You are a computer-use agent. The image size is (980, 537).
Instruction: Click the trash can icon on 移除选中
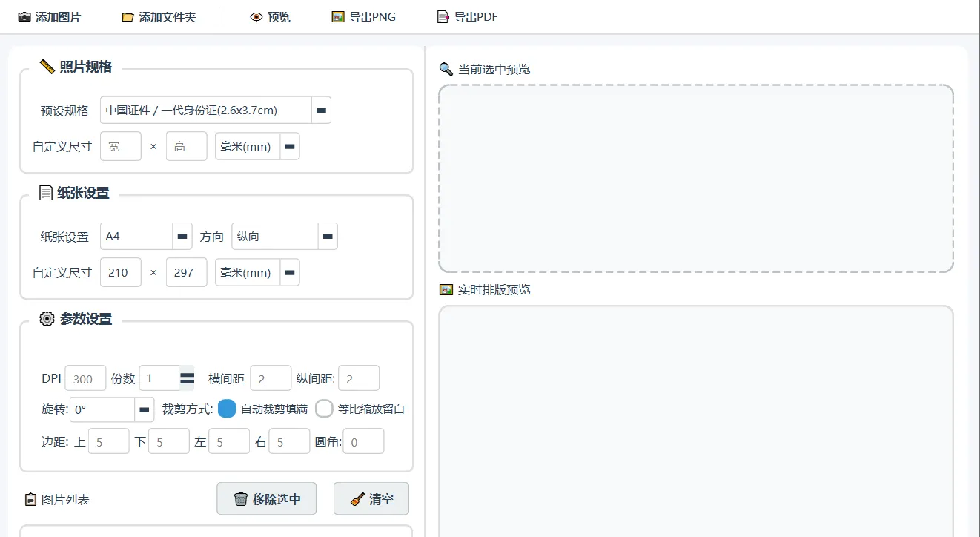pos(241,499)
